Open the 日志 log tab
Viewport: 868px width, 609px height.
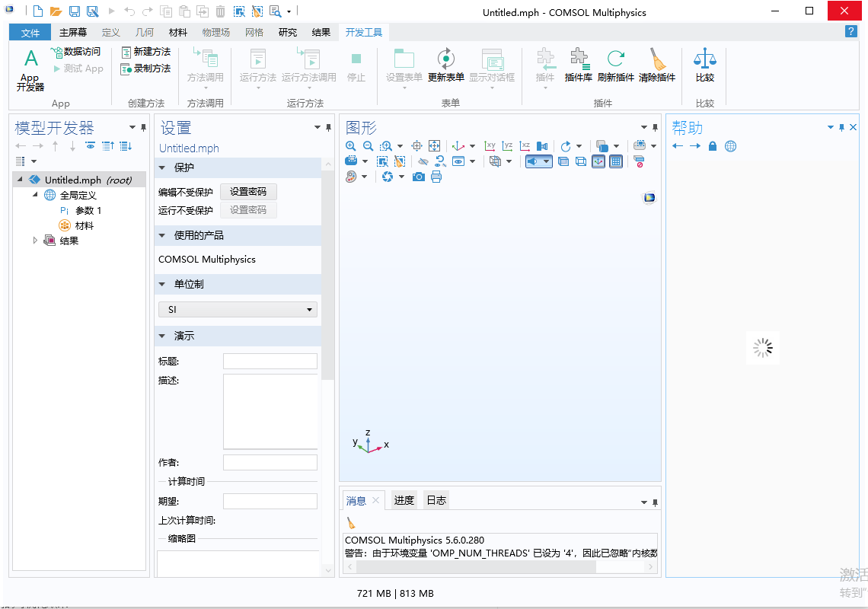[436, 500]
